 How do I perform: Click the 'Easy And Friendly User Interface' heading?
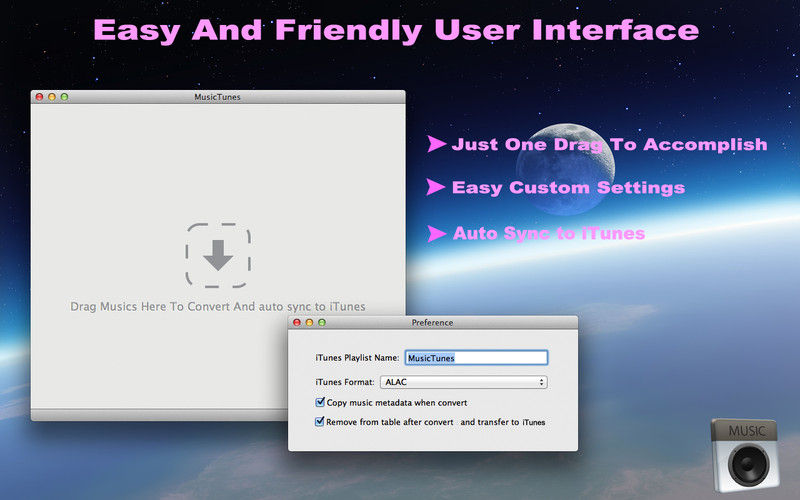coord(396,30)
